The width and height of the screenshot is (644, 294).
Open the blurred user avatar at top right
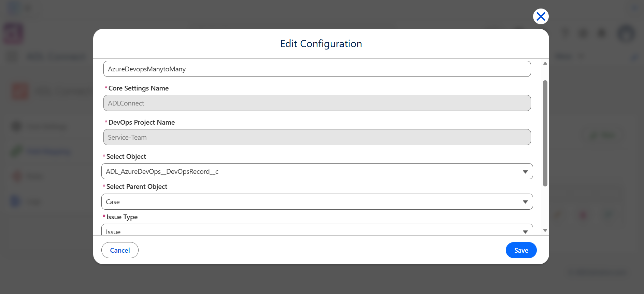626,33
